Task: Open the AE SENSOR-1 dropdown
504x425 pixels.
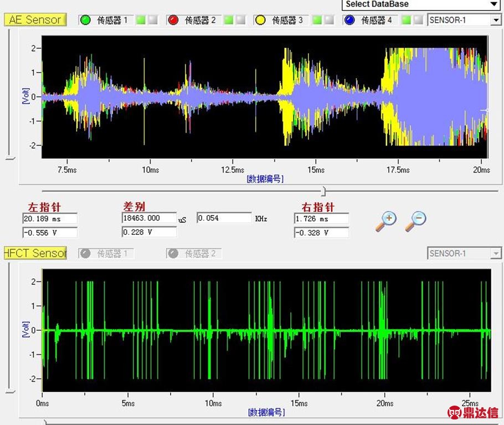Action: (x=464, y=20)
